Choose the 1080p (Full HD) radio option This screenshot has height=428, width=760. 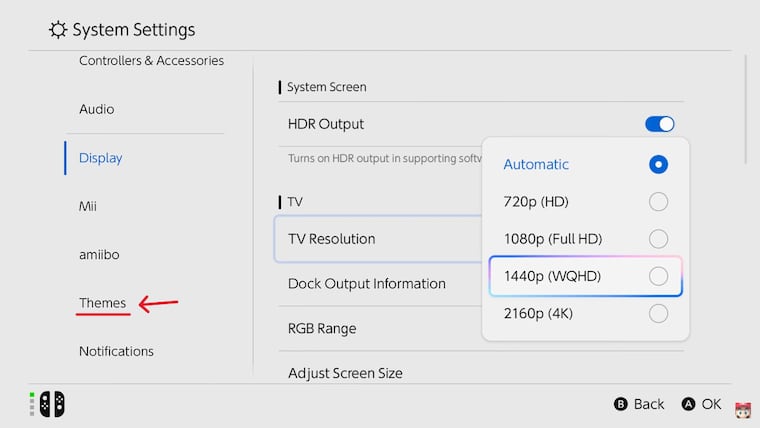[x=658, y=239]
